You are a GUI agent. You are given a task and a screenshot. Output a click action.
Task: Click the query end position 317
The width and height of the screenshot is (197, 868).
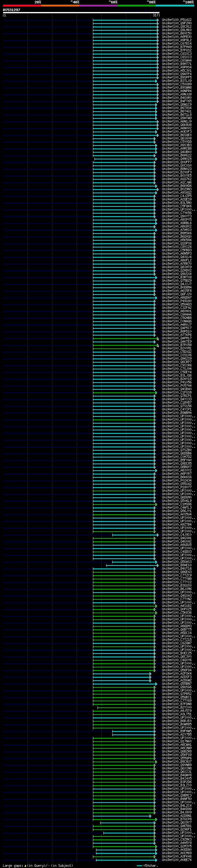point(155,15)
